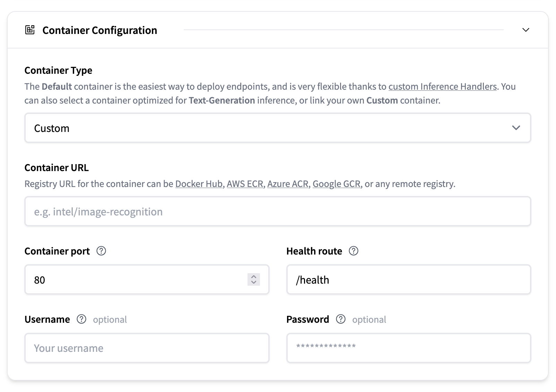The height and width of the screenshot is (392, 556).
Task: Open the Container Type dropdown
Action: [277, 128]
